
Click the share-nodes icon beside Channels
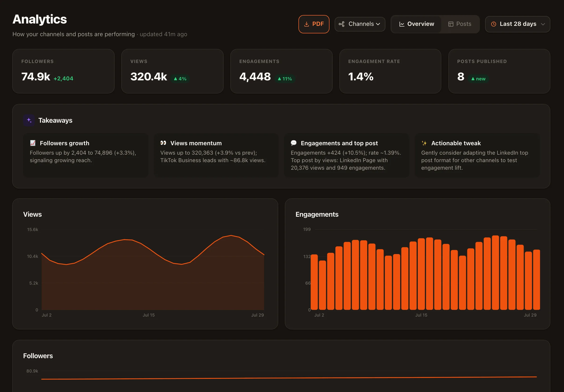341,24
